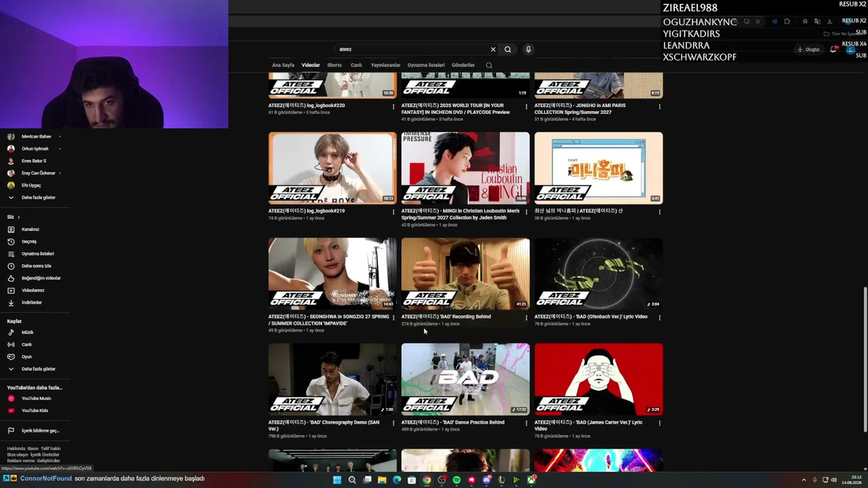Open the Yayınlananlar tab

click(386, 65)
